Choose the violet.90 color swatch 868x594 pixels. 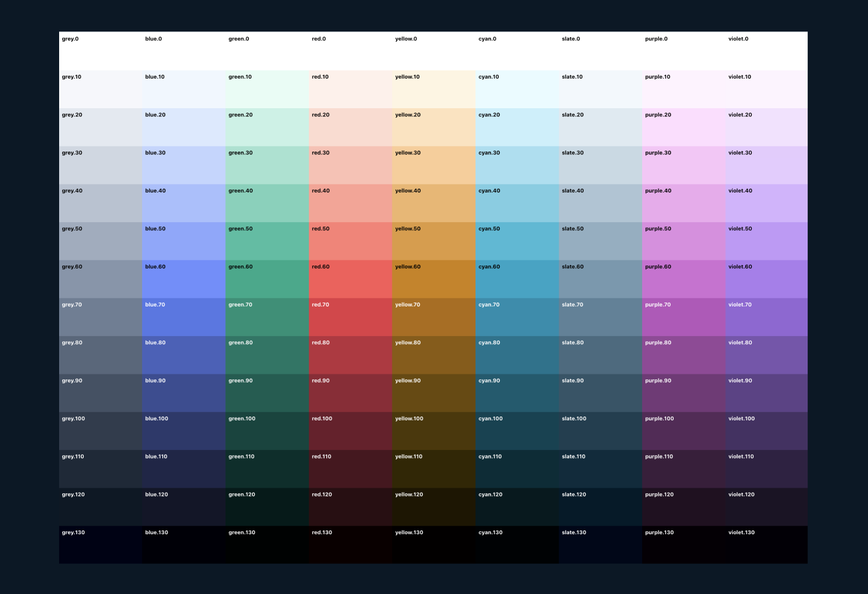767,393
